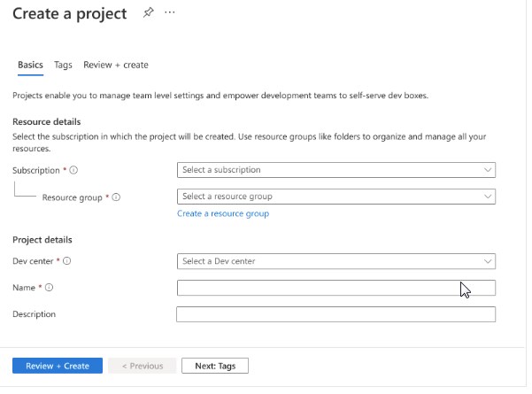This screenshot has width=532, height=394.
Task: Pin the Create a project page
Action: tap(148, 13)
